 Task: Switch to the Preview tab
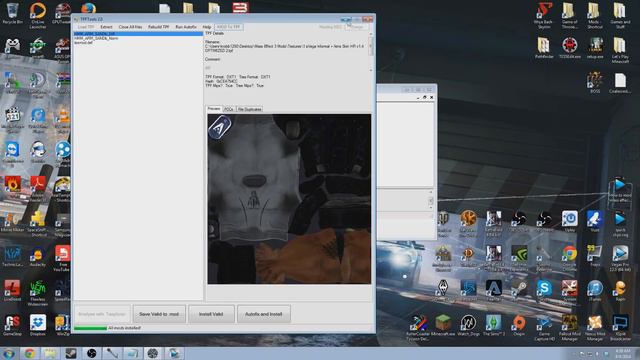pos(214,109)
